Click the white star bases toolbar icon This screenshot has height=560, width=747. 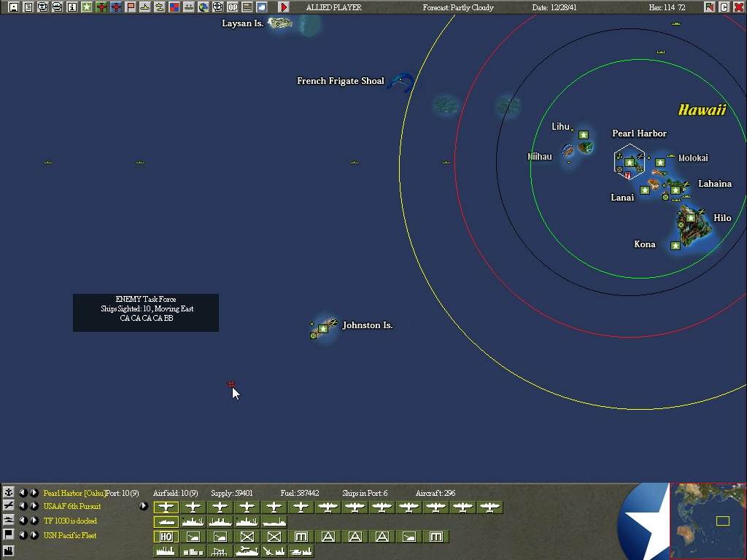click(87, 7)
